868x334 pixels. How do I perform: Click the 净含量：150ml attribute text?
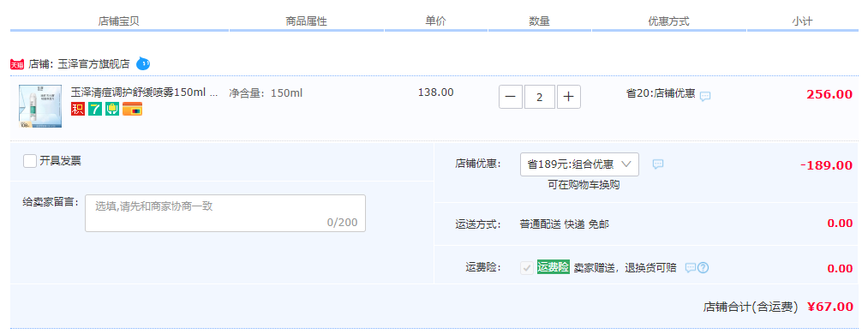[x=266, y=92]
